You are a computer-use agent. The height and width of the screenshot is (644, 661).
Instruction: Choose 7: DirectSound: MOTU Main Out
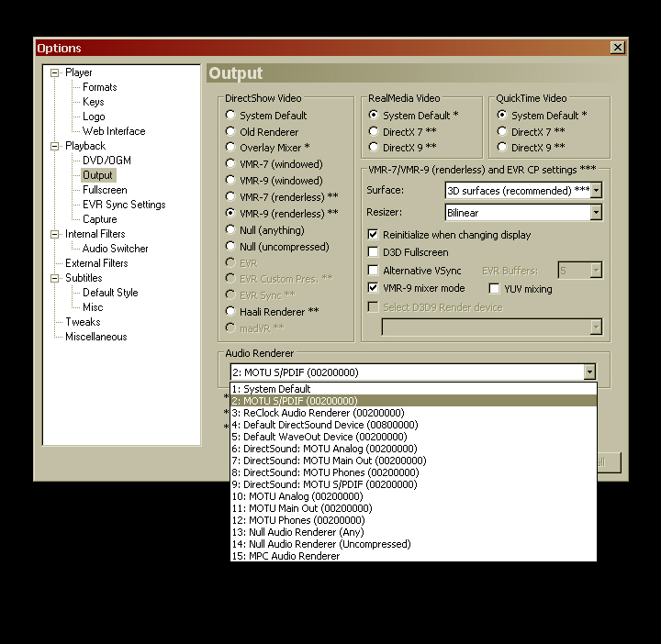(413, 461)
